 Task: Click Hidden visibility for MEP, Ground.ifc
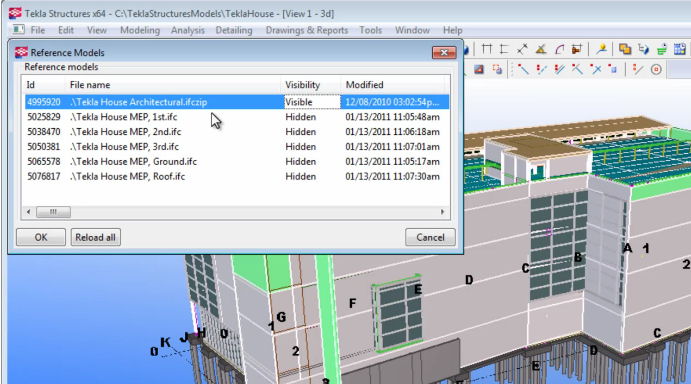(301, 161)
